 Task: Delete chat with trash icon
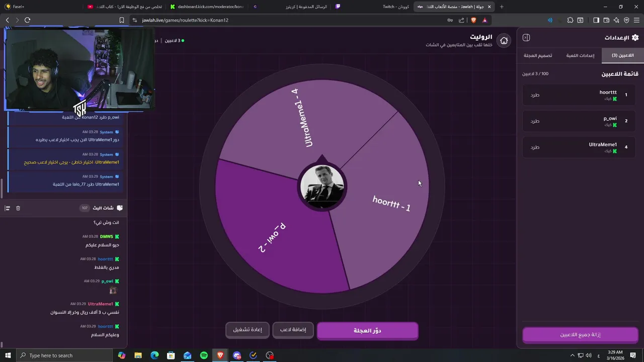click(x=18, y=208)
